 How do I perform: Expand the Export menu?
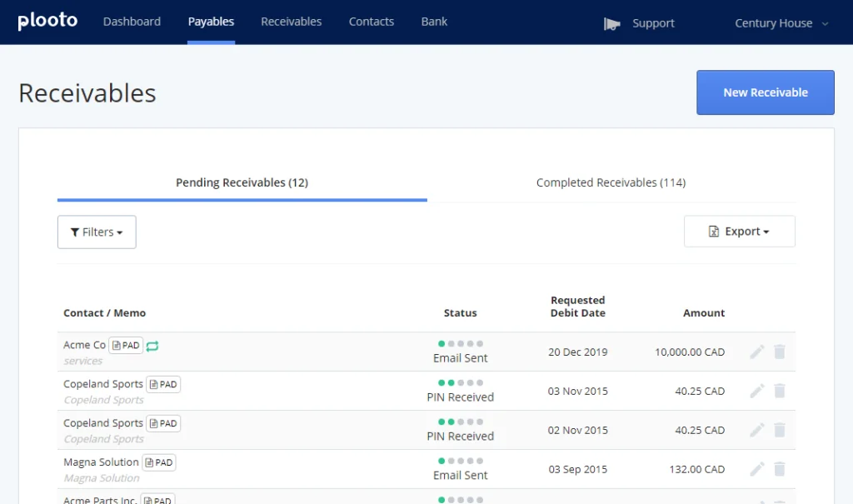click(x=739, y=231)
